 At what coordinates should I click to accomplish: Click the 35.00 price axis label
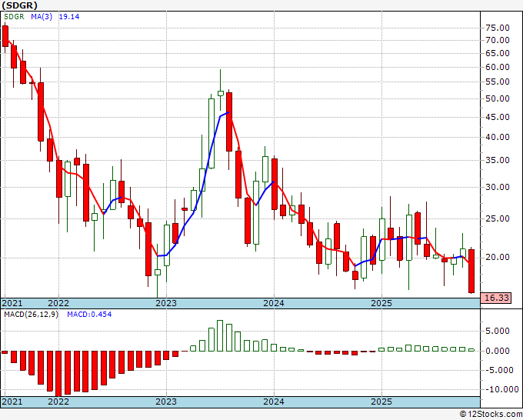pyautogui.click(x=498, y=160)
